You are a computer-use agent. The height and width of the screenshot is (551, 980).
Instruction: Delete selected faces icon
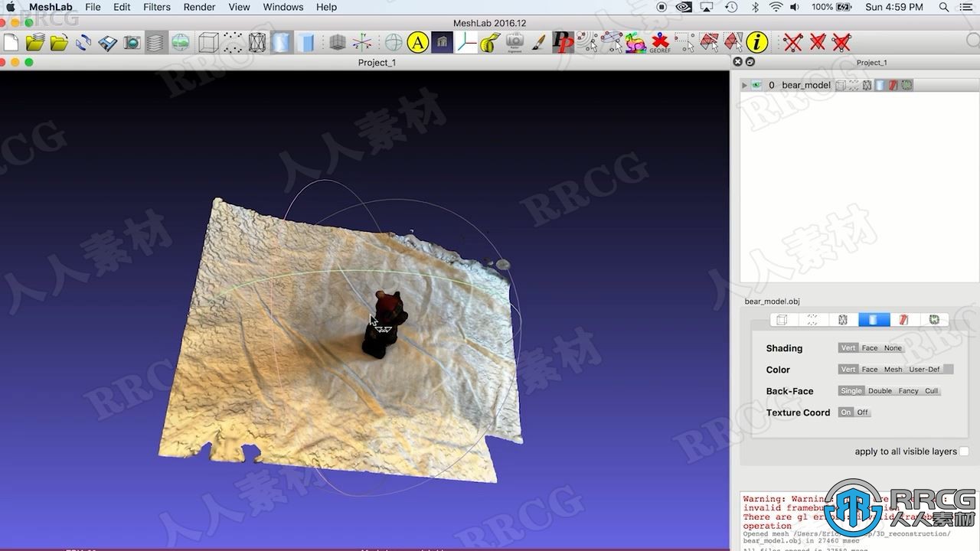pos(818,42)
